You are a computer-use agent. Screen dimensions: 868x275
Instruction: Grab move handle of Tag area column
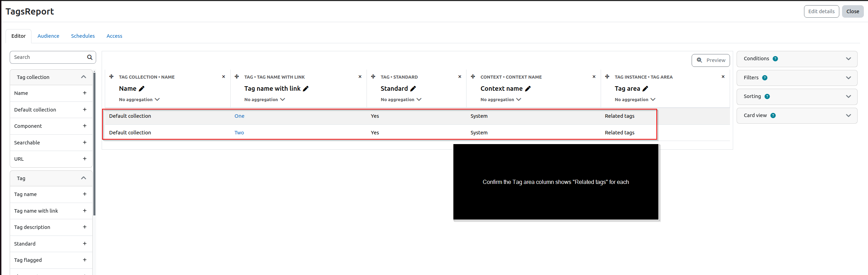pos(607,77)
